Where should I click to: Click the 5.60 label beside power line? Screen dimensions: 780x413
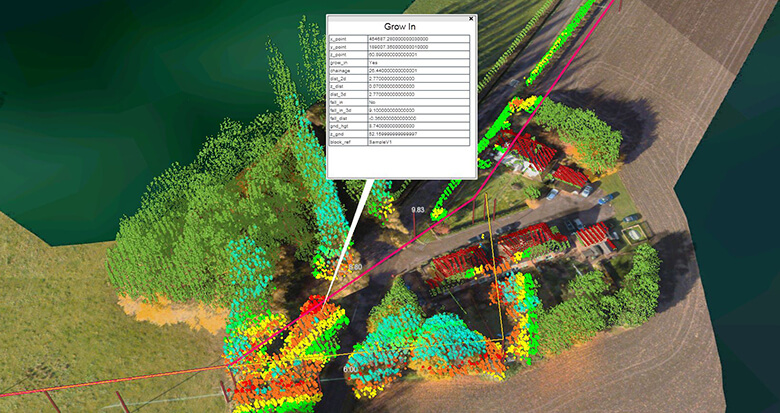point(354,268)
